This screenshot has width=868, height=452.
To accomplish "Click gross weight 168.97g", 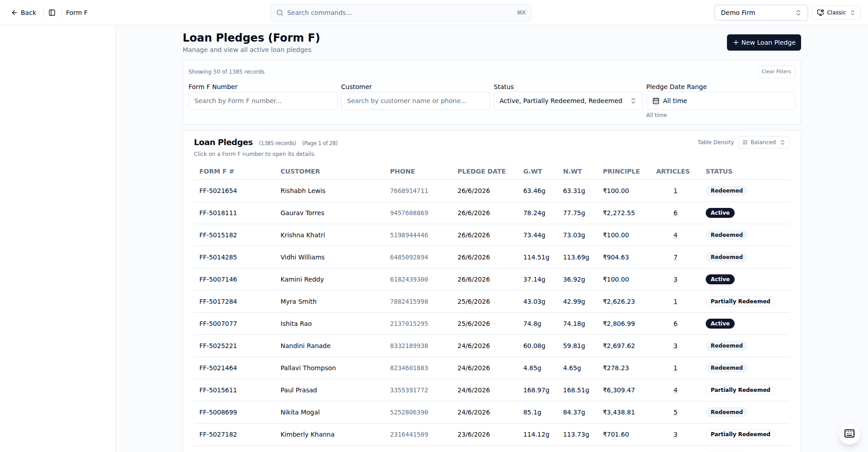I will 536,390.
